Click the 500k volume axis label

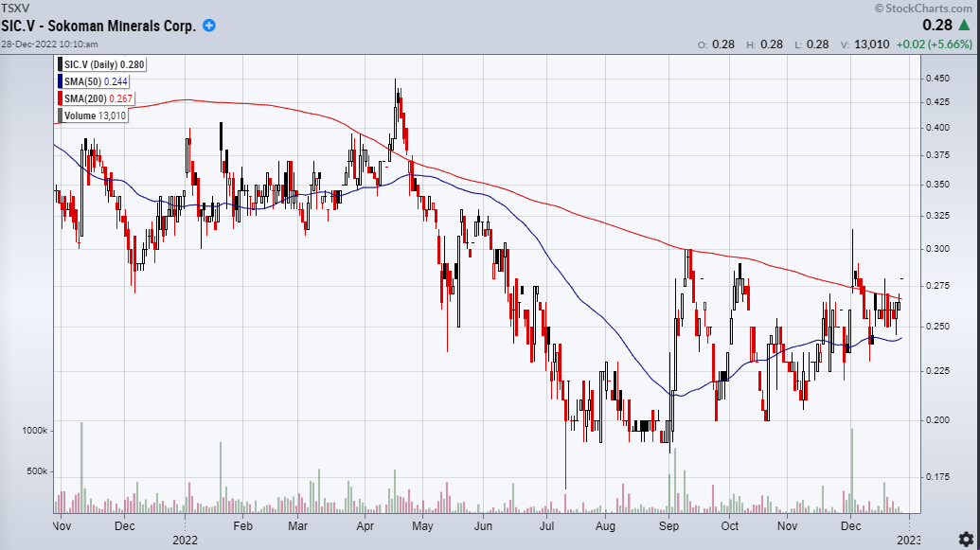click(x=38, y=470)
